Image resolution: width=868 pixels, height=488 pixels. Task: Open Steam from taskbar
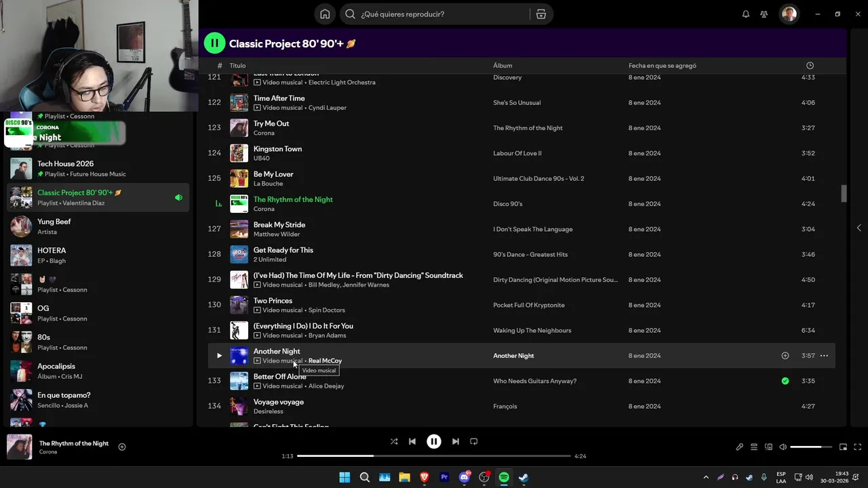coord(524,477)
